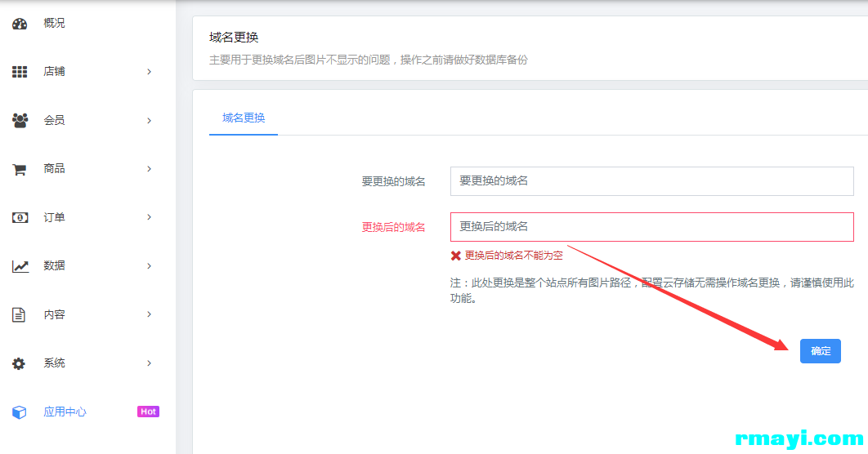Expand the 商品 menu chevron
The height and width of the screenshot is (454, 868).
pyautogui.click(x=149, y=169)
